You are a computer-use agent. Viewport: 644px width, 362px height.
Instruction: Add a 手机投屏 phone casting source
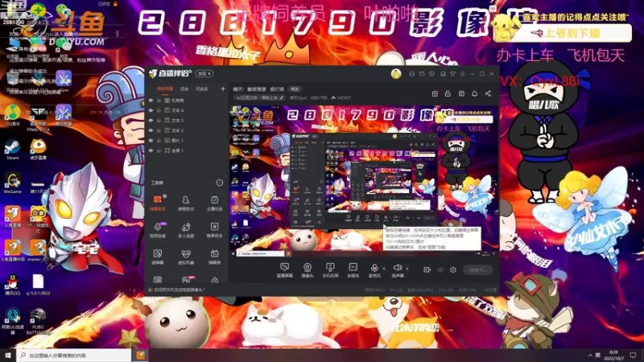[x=330, y=270]
